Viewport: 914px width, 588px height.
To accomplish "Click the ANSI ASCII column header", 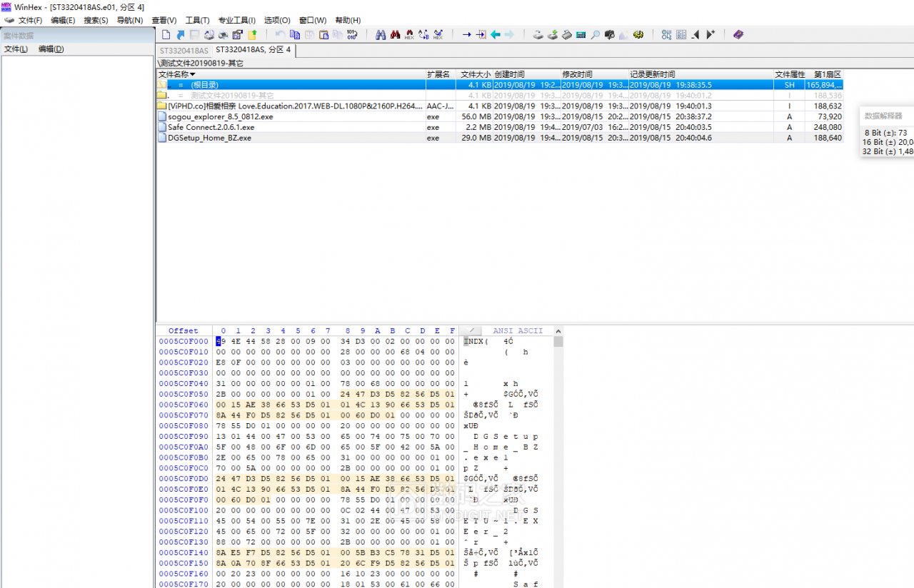I will [x=518, y=330].
